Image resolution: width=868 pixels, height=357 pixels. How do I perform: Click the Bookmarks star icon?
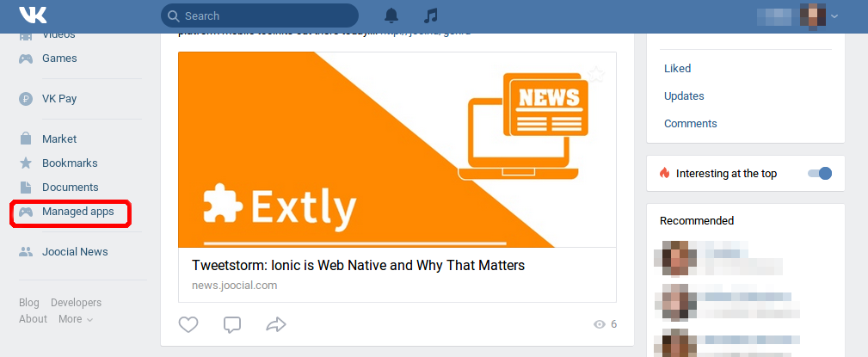[26, 163]
